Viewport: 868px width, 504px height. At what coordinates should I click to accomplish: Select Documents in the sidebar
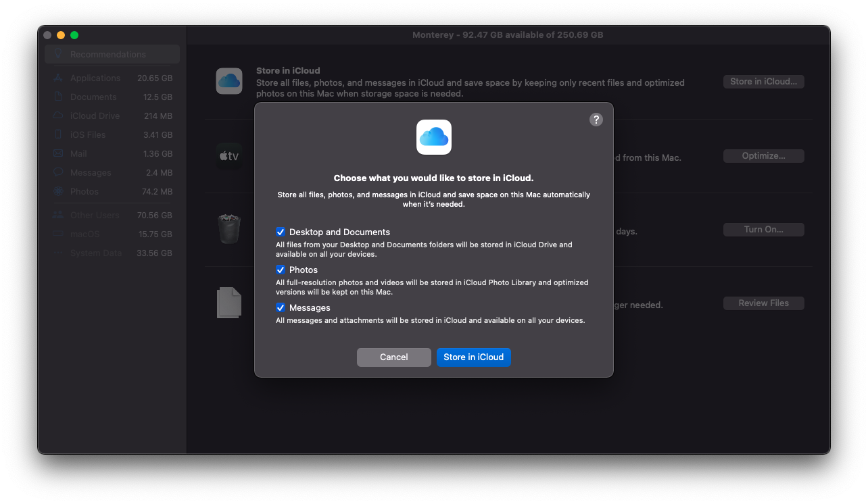pos(112,97)
